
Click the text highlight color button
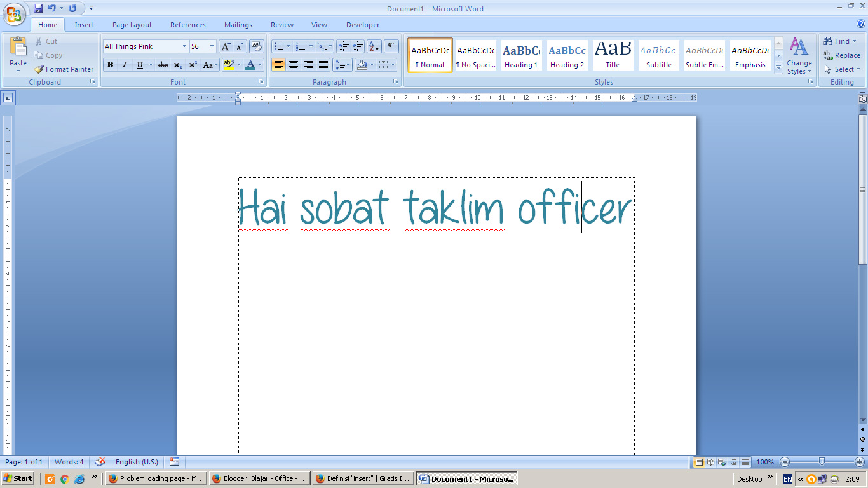tap(229, 65)
